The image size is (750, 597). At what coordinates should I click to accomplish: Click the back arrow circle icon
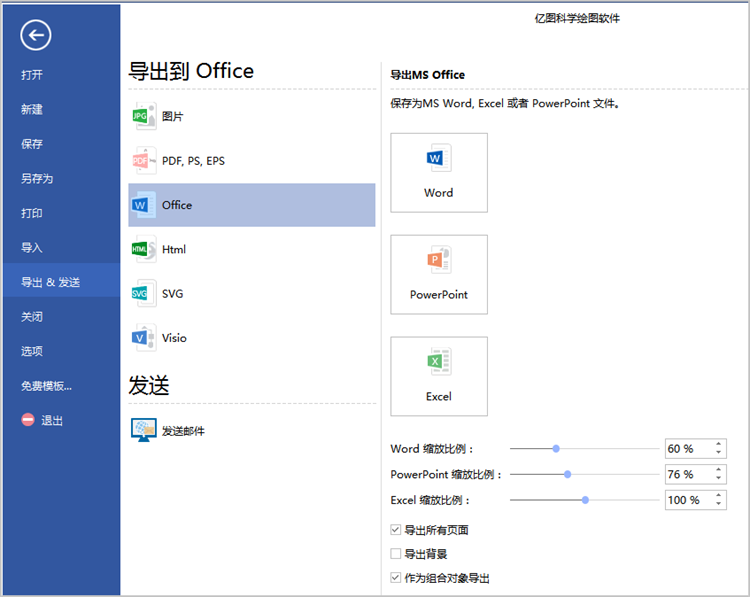pos(36,35)
